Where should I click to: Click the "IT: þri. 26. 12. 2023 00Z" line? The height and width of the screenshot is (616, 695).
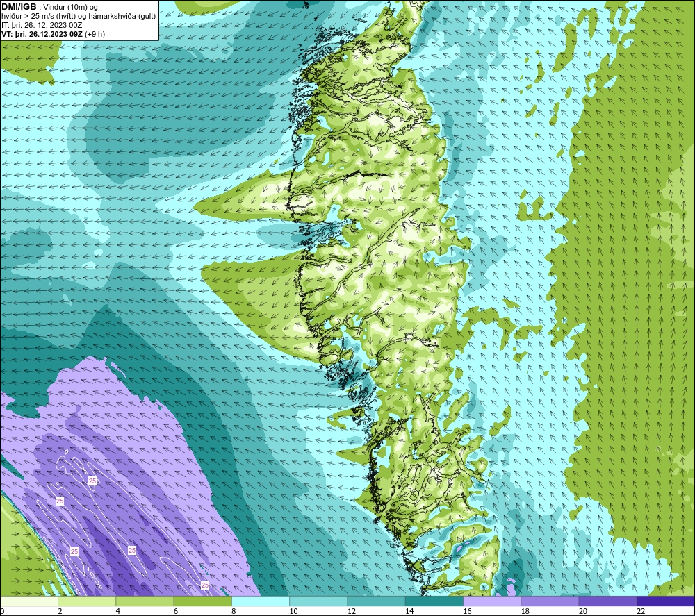click(42, 25)
